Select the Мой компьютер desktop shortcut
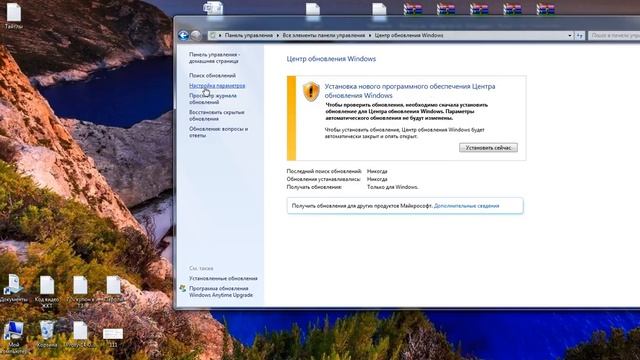This screenshot has height=360, width=640. click(14, 337)
